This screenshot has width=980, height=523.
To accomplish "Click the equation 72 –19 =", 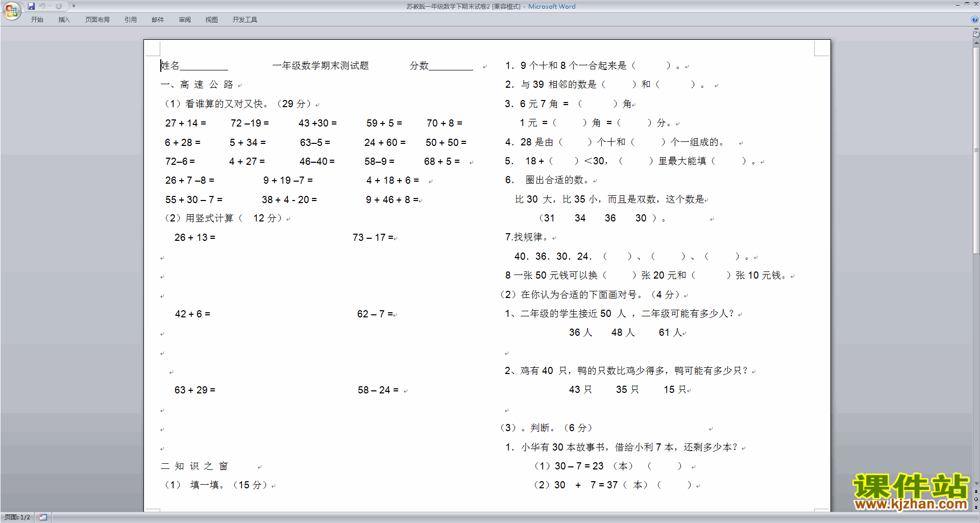I will (x=250, y=123).
